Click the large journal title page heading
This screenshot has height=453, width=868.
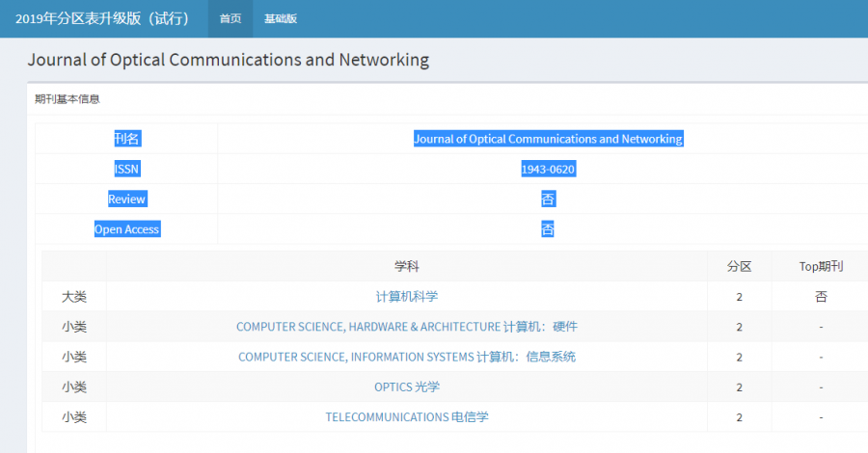[229, 60]
